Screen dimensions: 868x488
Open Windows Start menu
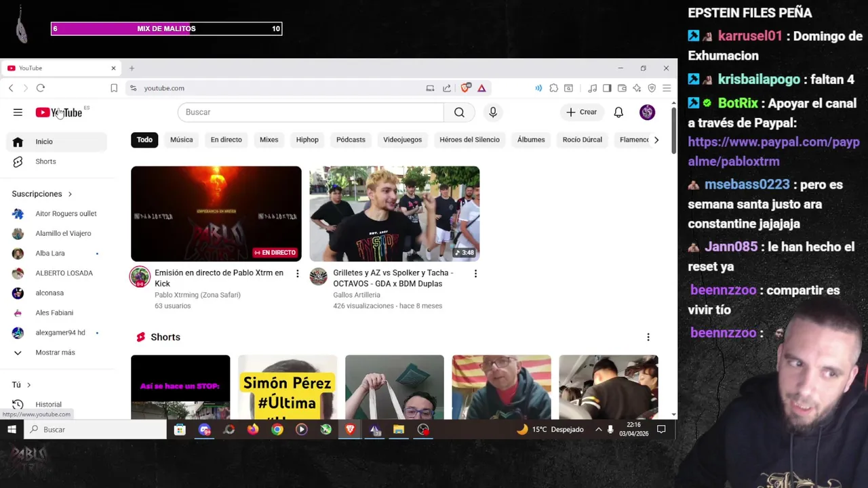12,430
